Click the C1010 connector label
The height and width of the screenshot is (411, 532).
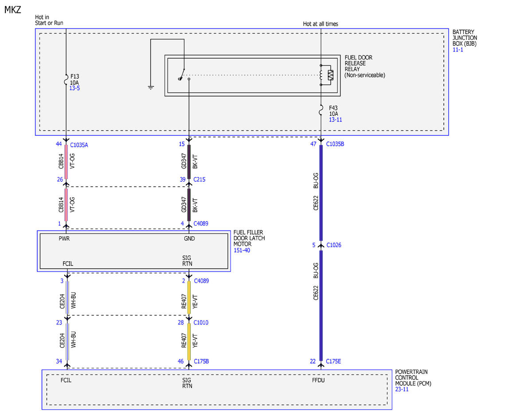click(x=201, y=323)
